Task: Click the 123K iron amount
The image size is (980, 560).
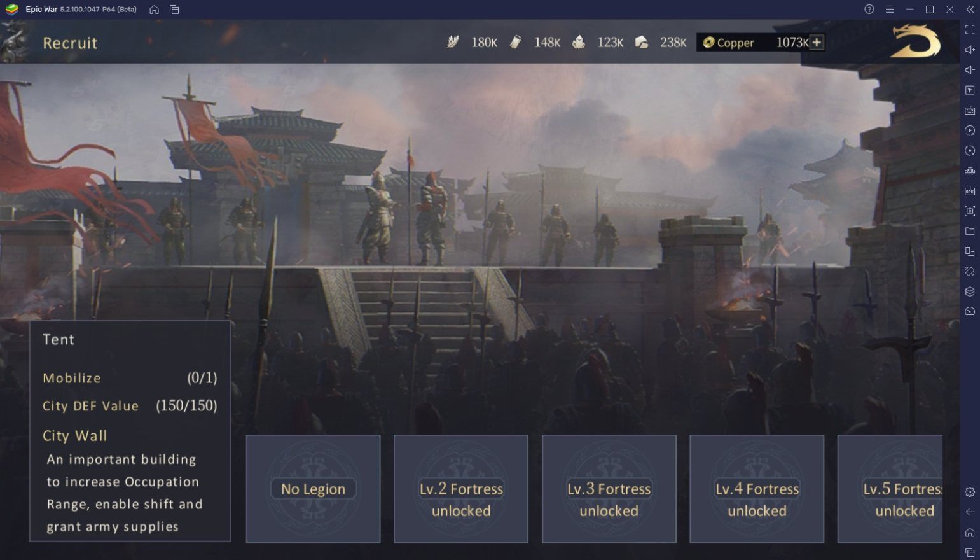Action: [610, 43]
